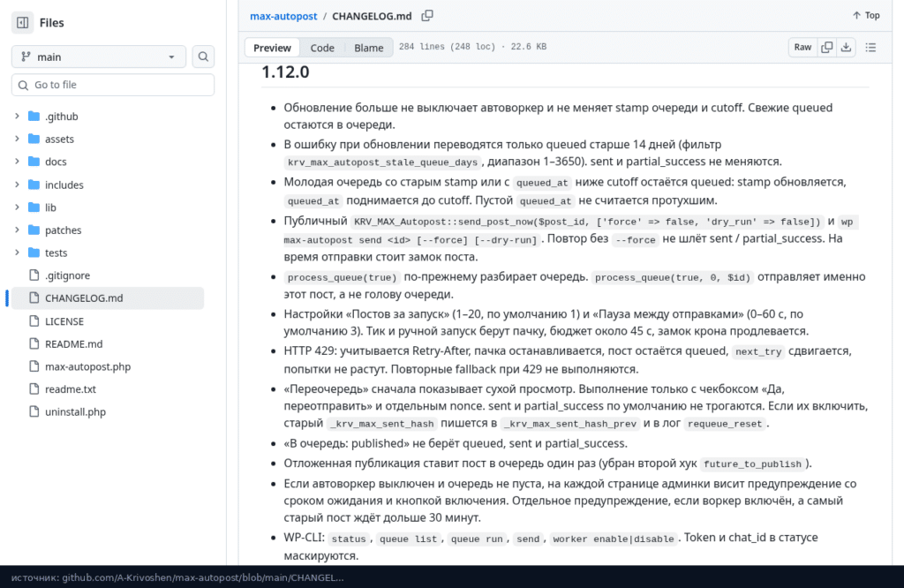Click the includes folder icon
Screen dimensions: 904x588
pos(34,185)
